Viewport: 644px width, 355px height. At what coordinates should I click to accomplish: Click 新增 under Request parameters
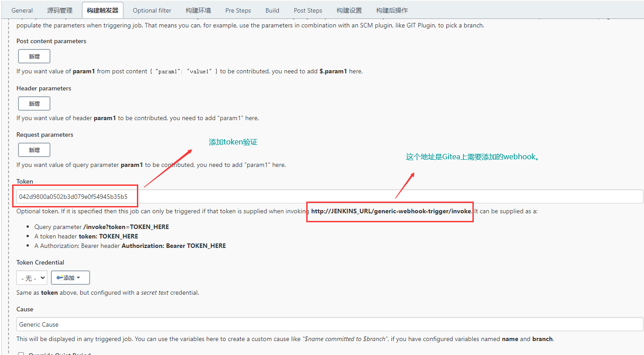click(34, 150)
